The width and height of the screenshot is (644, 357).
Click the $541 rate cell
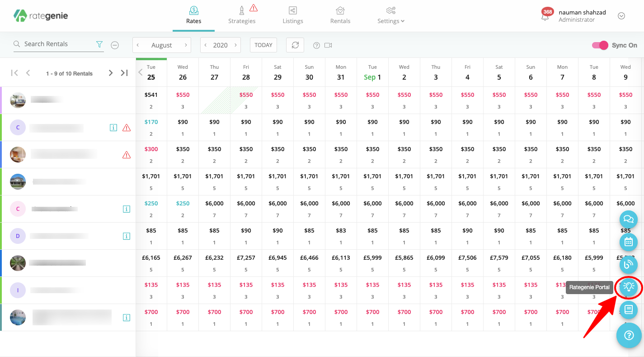tap(151, 100)
